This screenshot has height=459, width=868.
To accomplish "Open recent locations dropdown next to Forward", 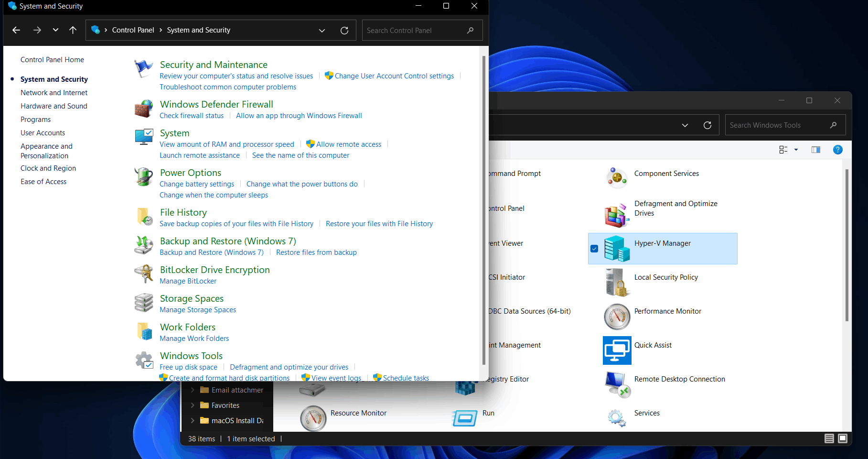I will pos(55,30).
